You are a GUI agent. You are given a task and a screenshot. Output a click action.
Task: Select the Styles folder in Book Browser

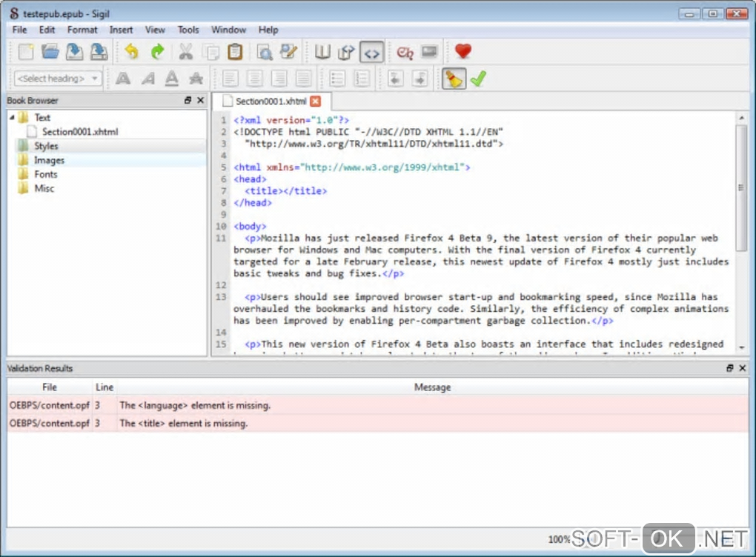click(46, 146)
